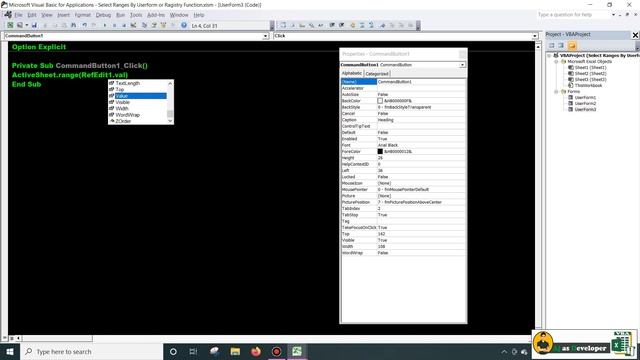This screenshot has width=640, height=360.
Task: Select UserForm1 in Project tree
Action: coord(585,98)
